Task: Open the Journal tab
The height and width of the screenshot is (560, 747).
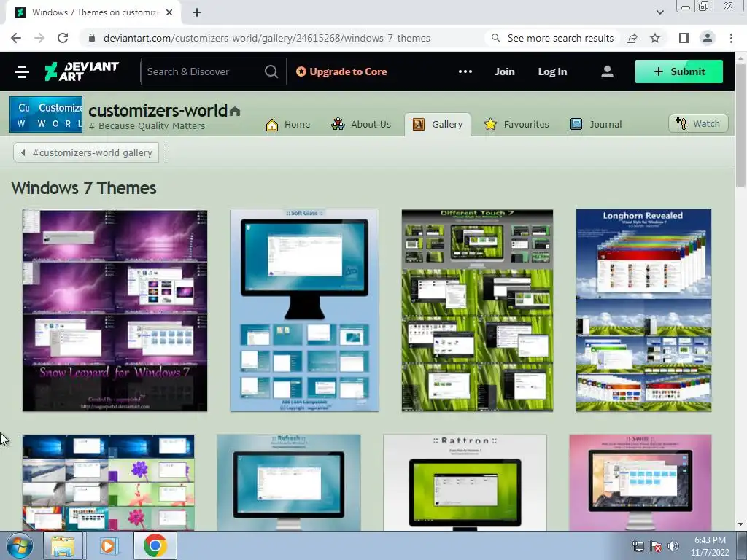Action: coord(596,124)
